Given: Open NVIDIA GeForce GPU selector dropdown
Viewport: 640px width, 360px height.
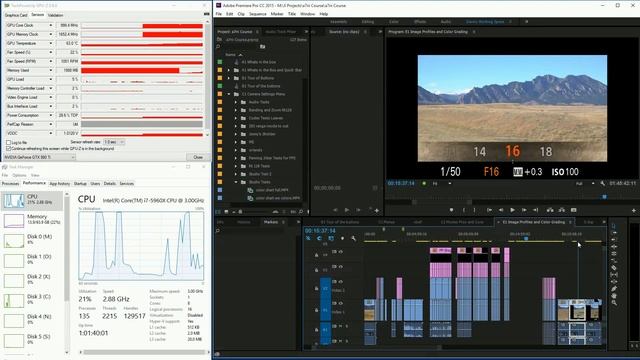Looking at the screenshot, I should (x=39, y=157).
